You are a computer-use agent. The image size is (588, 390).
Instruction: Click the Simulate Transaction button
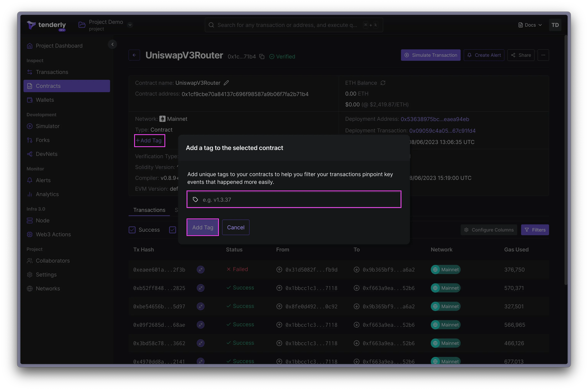tap(431, 55)
